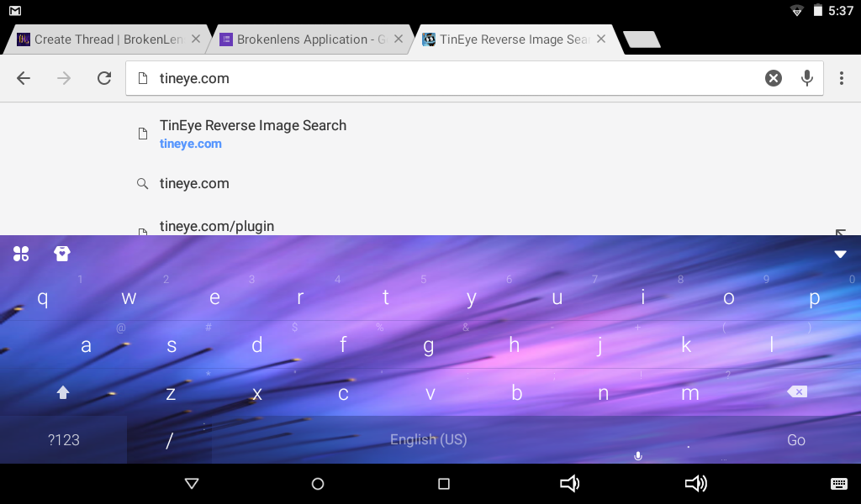The height and width of the screenshot is (504, 861).
Task: Switch to ?123 symbols layout
Action: 64,440
